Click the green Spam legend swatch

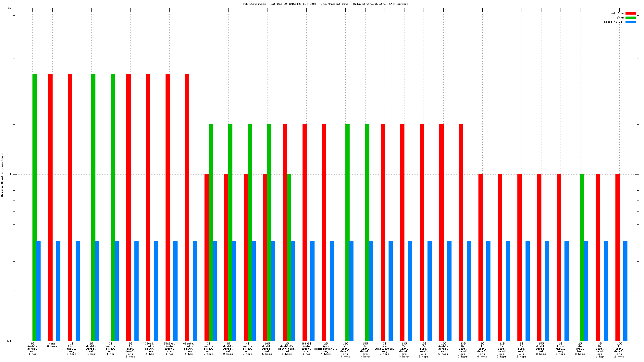630,18
